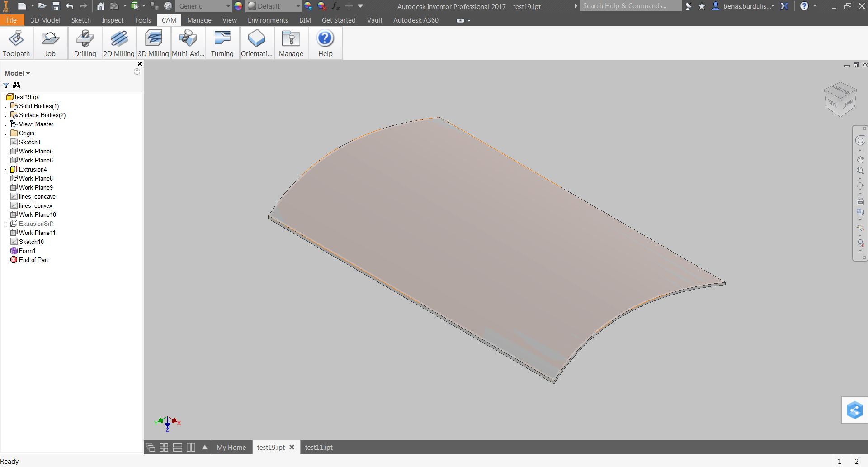
Task: Click the Undo arrow in Quick Access toolbar
Action: [x=69, y=6]
